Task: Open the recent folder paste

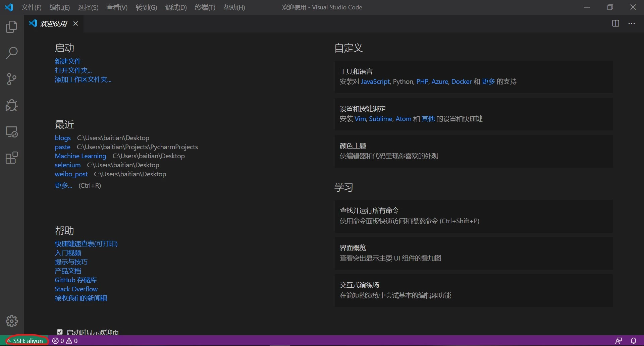Action: pos(63,147)
